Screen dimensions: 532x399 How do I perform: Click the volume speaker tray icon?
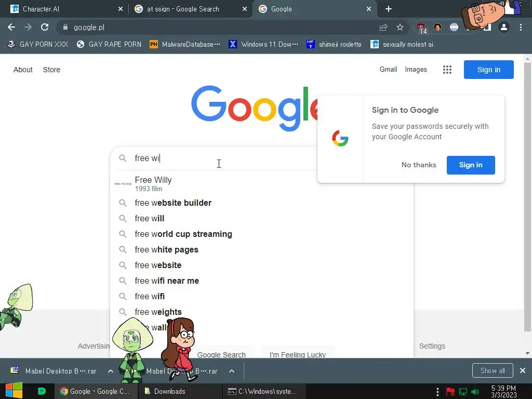(475, 392)
